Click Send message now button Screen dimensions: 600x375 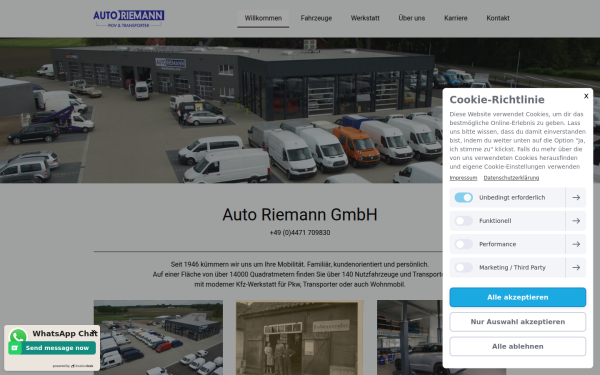point(52,348)
